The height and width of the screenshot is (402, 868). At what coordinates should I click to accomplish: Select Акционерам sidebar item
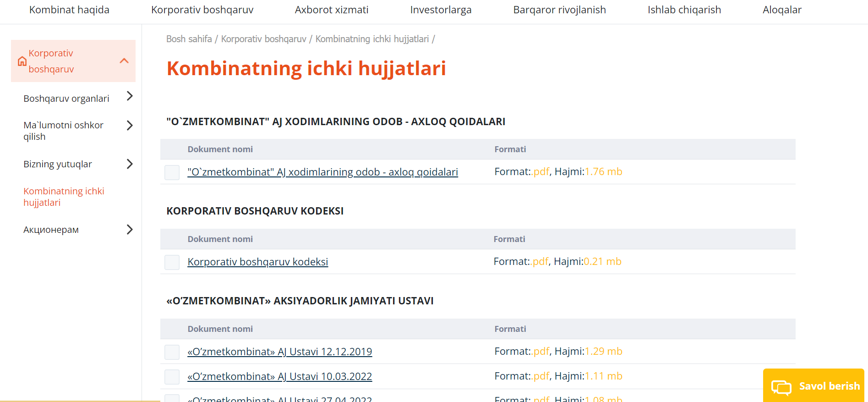click(51, 230)
